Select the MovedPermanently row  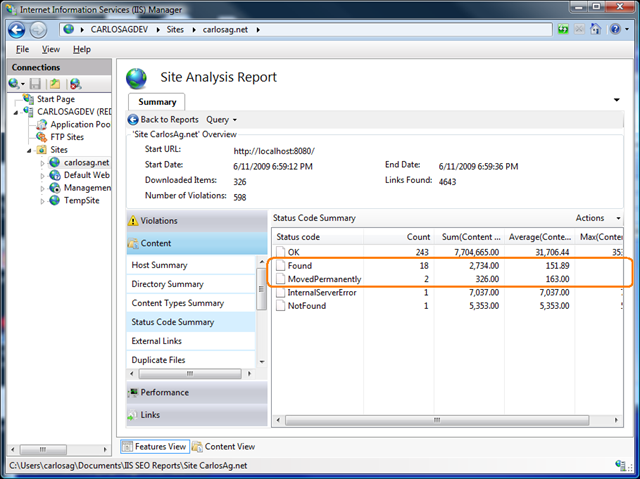coord(448,279)
